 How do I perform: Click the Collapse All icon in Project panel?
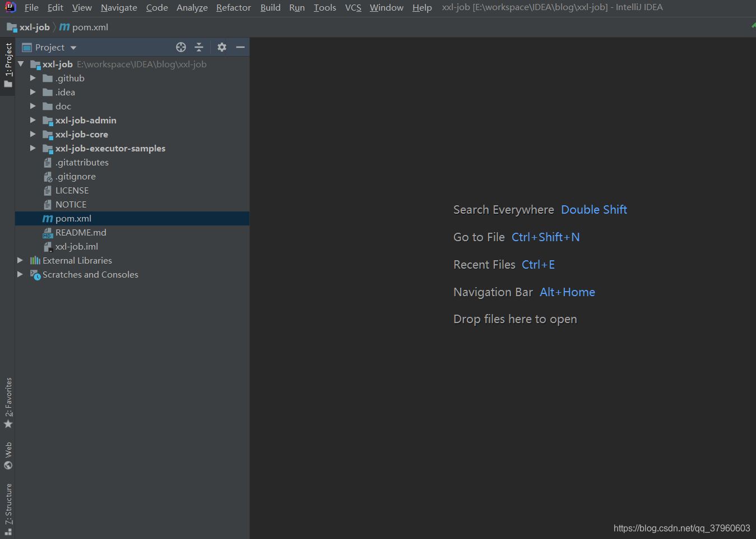199,47
